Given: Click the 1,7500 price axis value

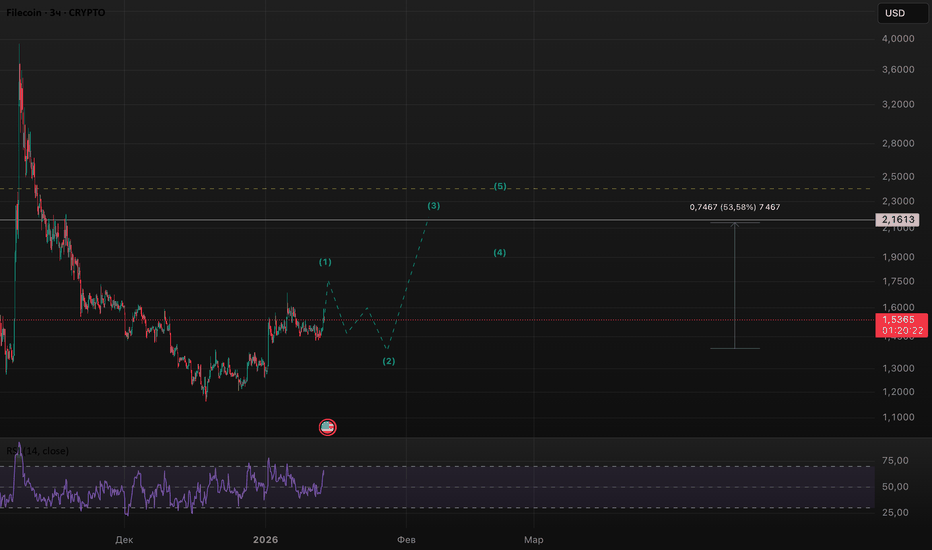Looking at the screenshot, I should (898, 281).
